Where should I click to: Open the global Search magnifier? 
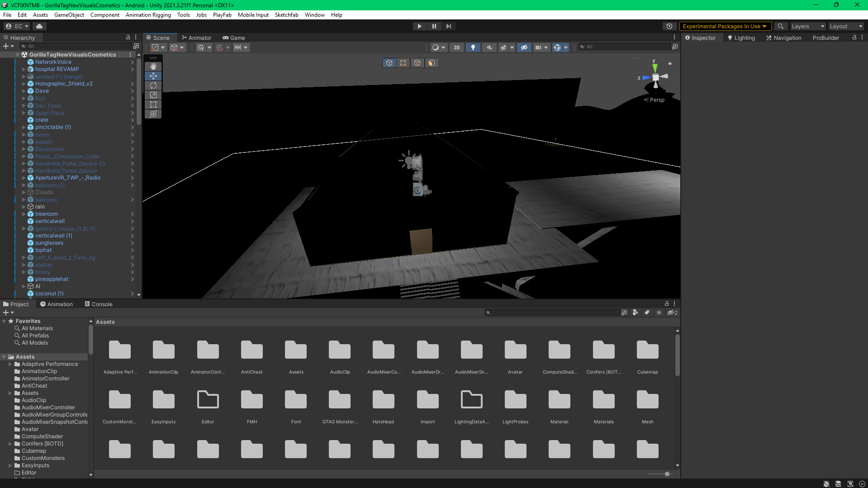(780, 26)
